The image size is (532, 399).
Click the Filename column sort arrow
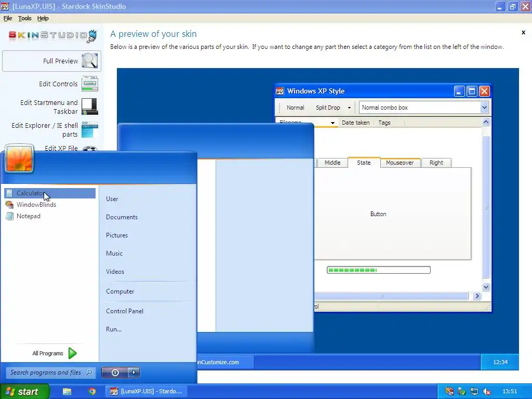tap(332, 123)
